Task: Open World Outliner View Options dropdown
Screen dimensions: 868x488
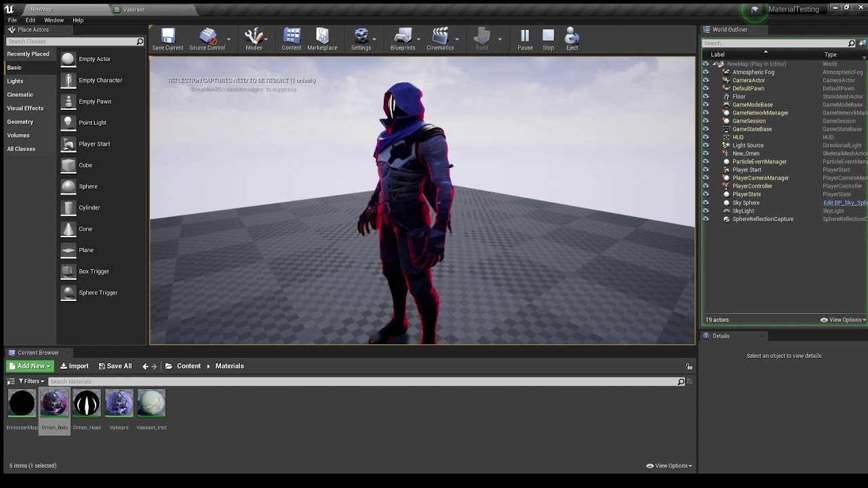Action: click(843, 320)
